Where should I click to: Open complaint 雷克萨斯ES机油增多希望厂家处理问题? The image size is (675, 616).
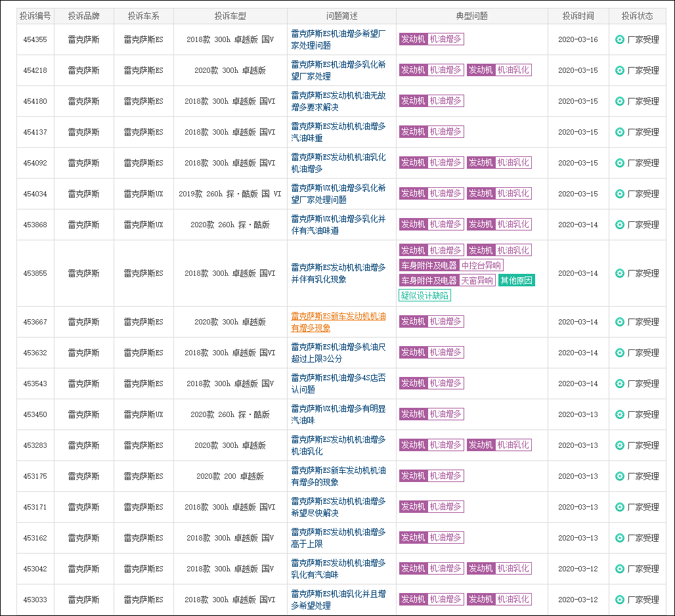338,39
